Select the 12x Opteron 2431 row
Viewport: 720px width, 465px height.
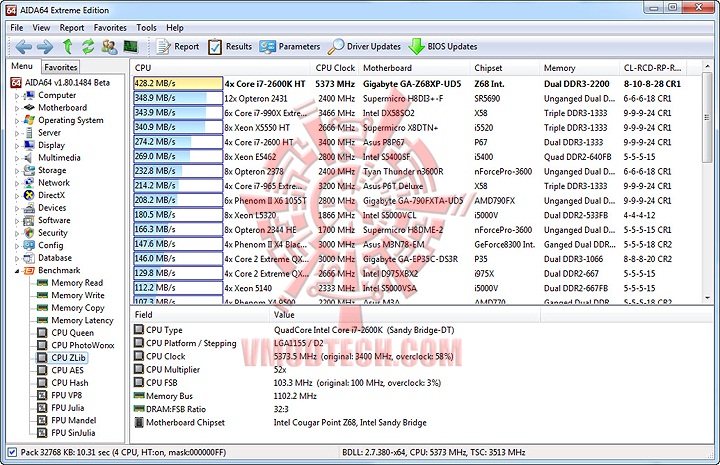point(416,98)
